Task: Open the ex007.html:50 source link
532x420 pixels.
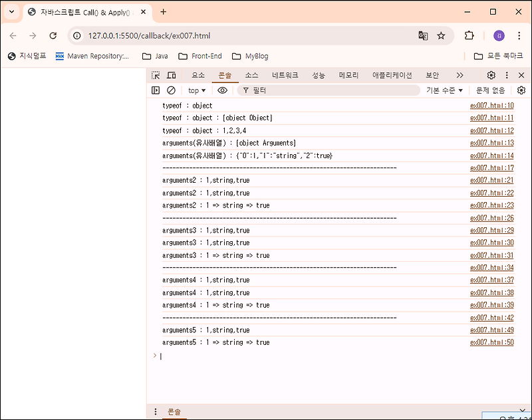Action: 491,342
